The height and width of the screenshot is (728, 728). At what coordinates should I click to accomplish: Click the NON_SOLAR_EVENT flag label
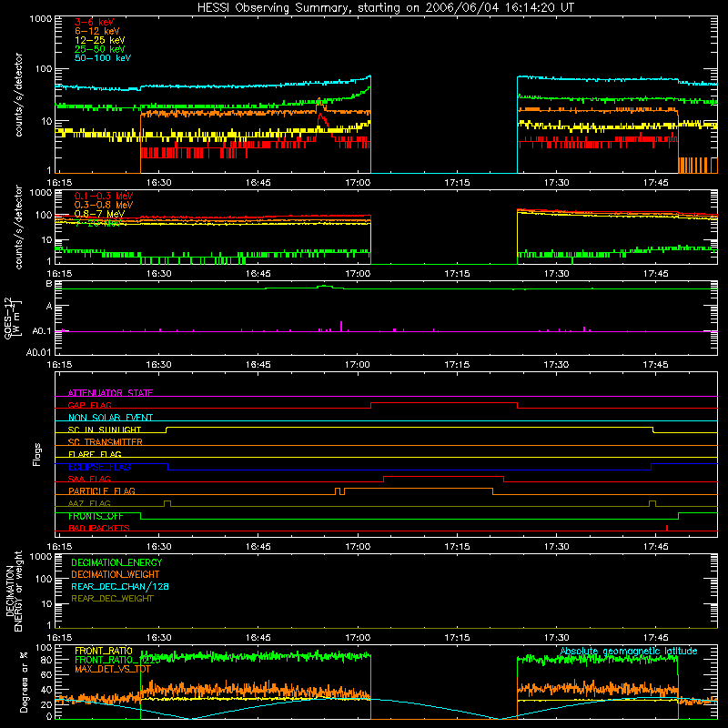(x=110, y=418)
